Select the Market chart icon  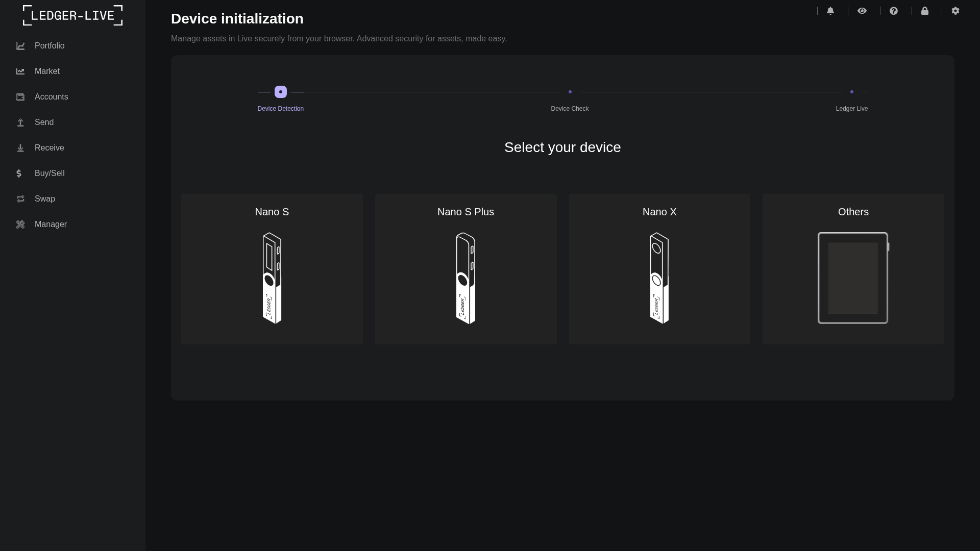20,71
